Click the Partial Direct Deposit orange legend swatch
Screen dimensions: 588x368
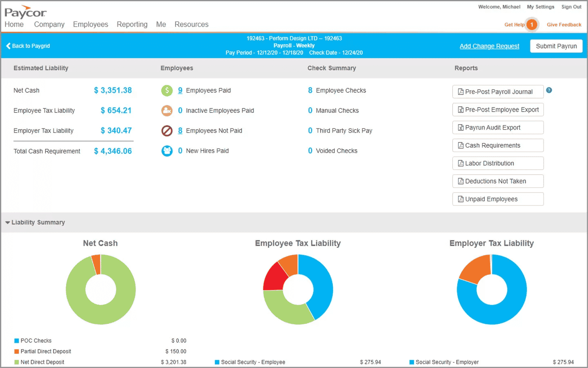(17, 351)
